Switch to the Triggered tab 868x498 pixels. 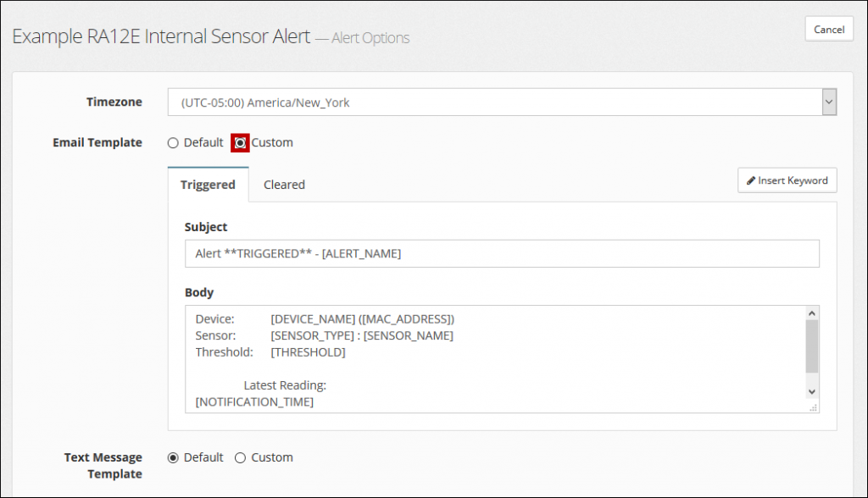208,184
